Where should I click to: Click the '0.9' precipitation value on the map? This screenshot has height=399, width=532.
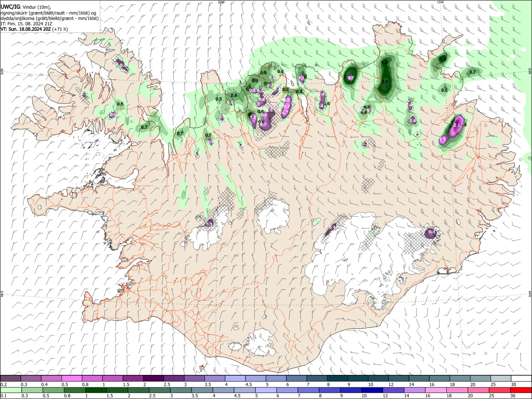coord(255,81)
